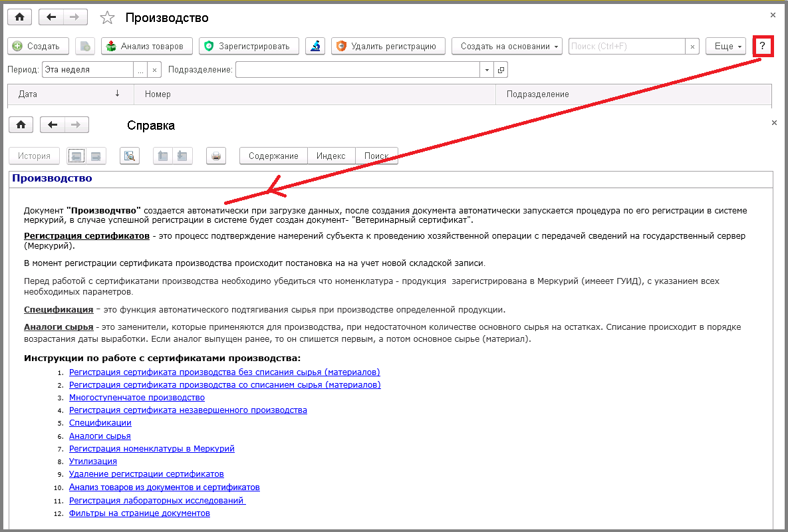Open the Аналоги сырья link numbered 6

point(100,436)
